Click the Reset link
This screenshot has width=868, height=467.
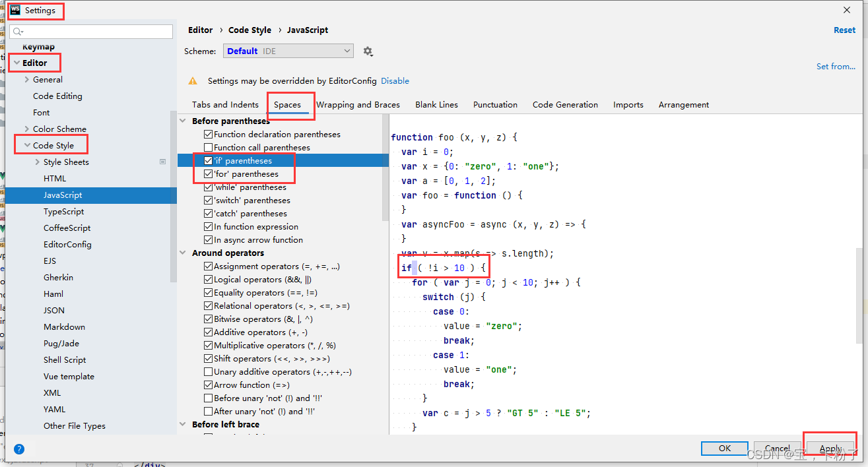point(844,30)
